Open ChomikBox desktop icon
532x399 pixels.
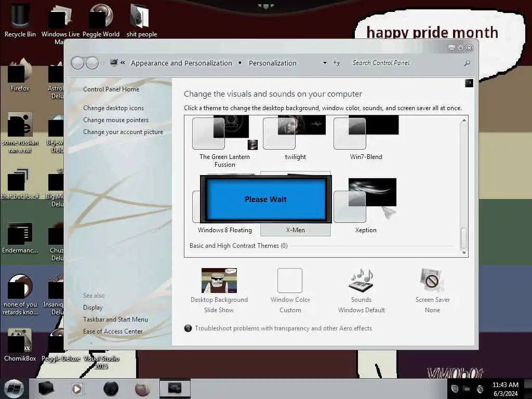pyautogui.click(x=20, y=344)
